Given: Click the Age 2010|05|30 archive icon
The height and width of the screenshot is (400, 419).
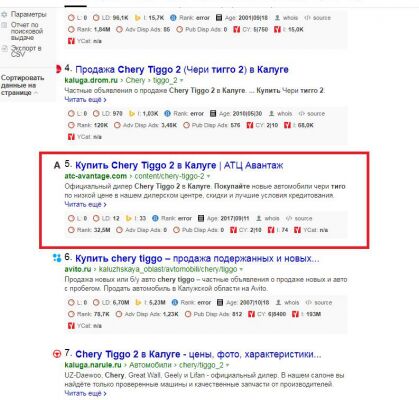Looking at the screenshot, I should pos(213,114).
